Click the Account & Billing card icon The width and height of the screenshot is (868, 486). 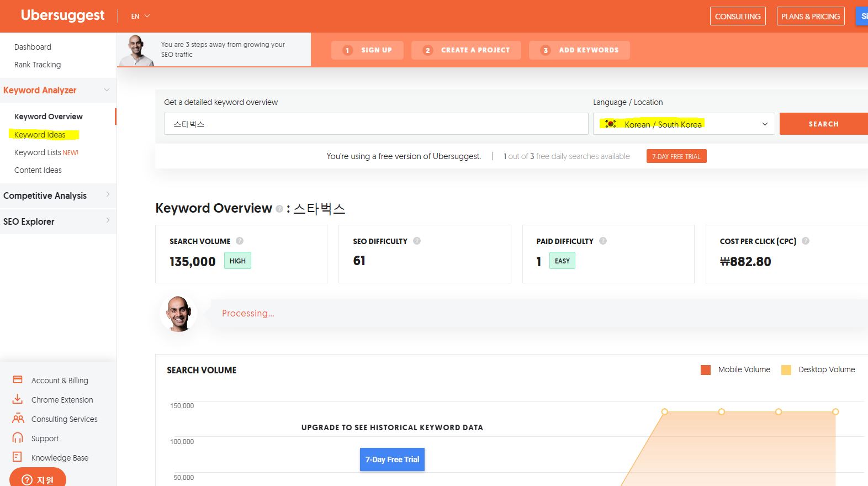pyautogui.click(x=18, y=380)
